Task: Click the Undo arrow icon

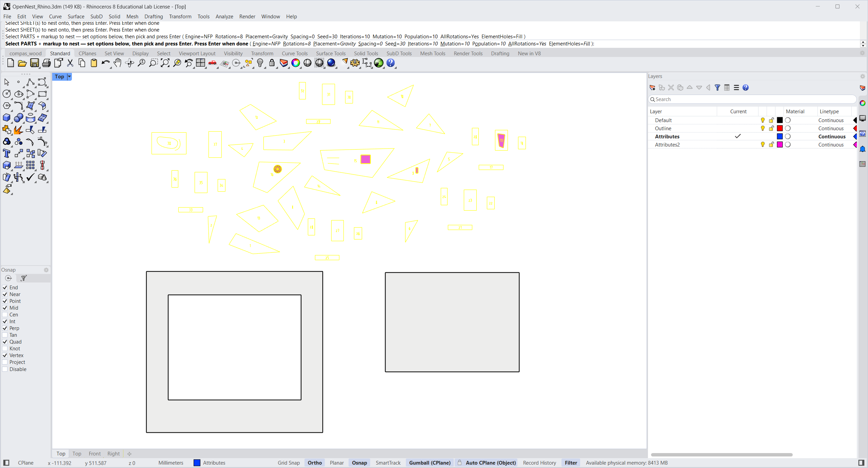Action: coord(106,63)
